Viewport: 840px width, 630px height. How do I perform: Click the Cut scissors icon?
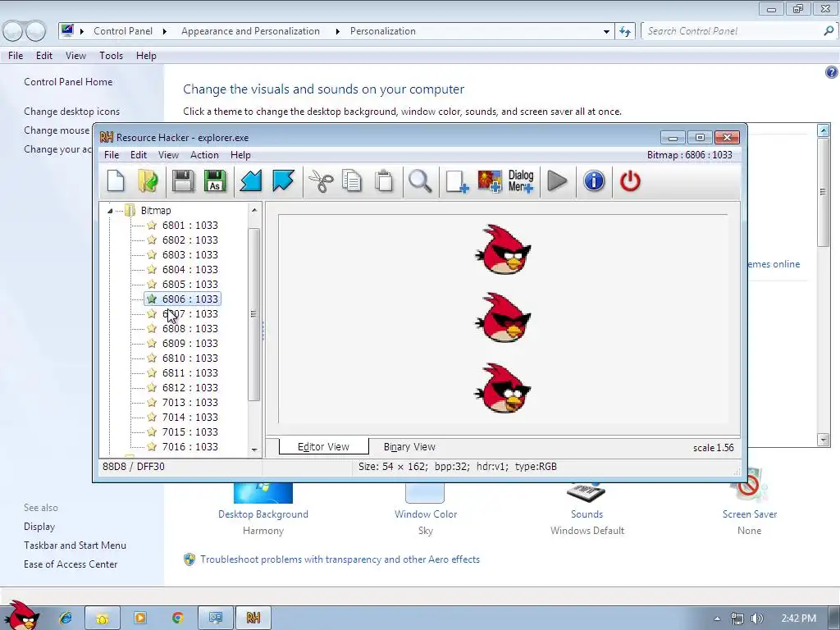321,181
